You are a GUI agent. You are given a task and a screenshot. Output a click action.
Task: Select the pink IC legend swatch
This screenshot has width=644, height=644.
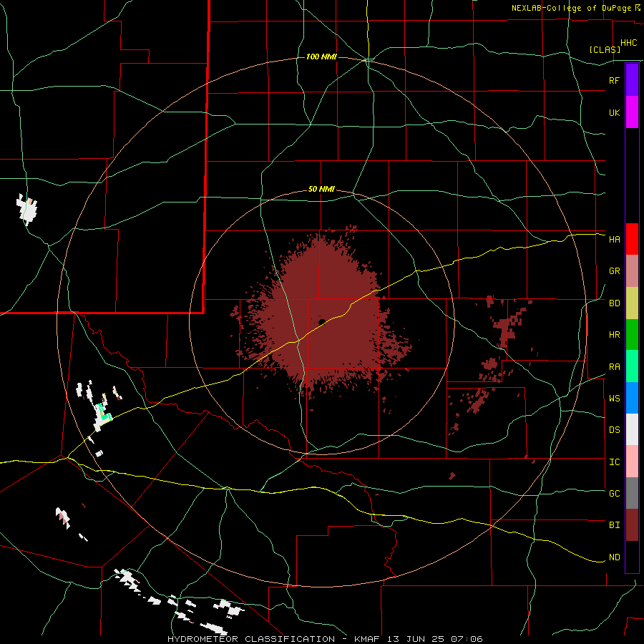point(632,462)
